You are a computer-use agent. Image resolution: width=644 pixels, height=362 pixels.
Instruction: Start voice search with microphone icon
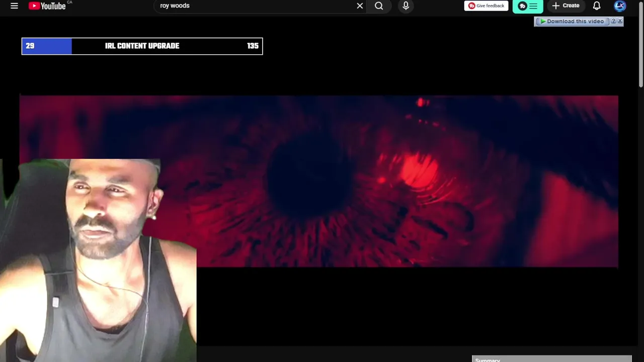[406, 6]
